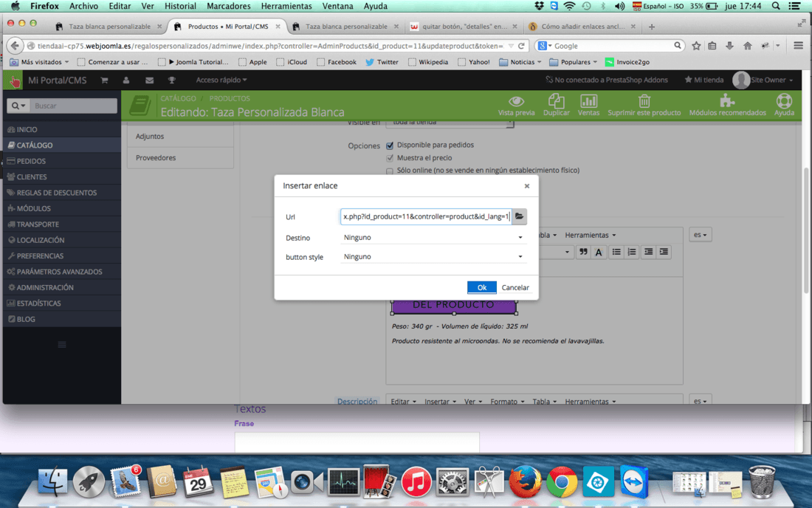Click the Duplicar product icon

tap(556, 100)
